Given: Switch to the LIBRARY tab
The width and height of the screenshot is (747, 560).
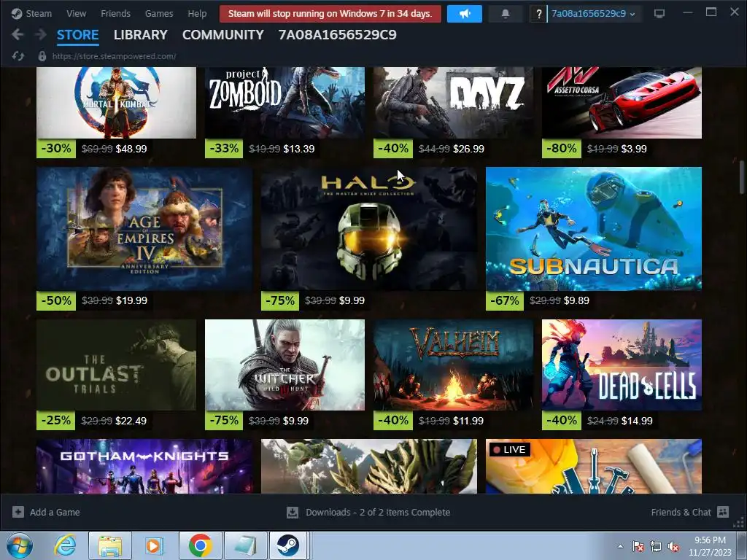Looking at the screenshot, I should tap(141, 35).
